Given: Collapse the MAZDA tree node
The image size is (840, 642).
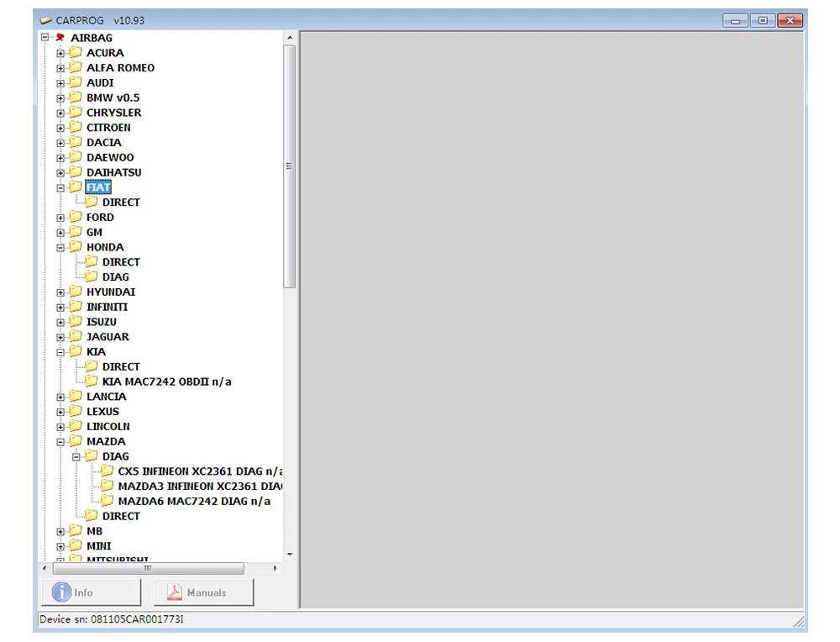Looking at the screenshot, I should pyautogui.click(x=60, y=441).
